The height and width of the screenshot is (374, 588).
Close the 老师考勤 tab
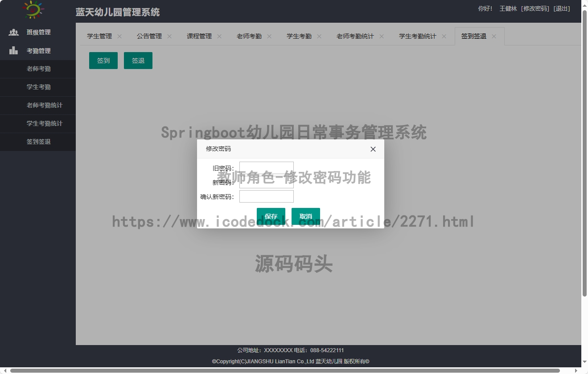click(x=269, y=37)
